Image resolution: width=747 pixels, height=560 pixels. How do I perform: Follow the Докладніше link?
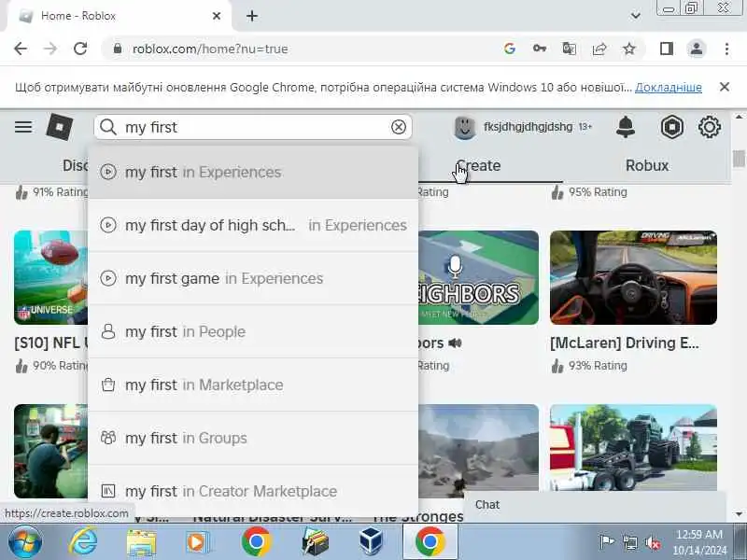[668, 88]
